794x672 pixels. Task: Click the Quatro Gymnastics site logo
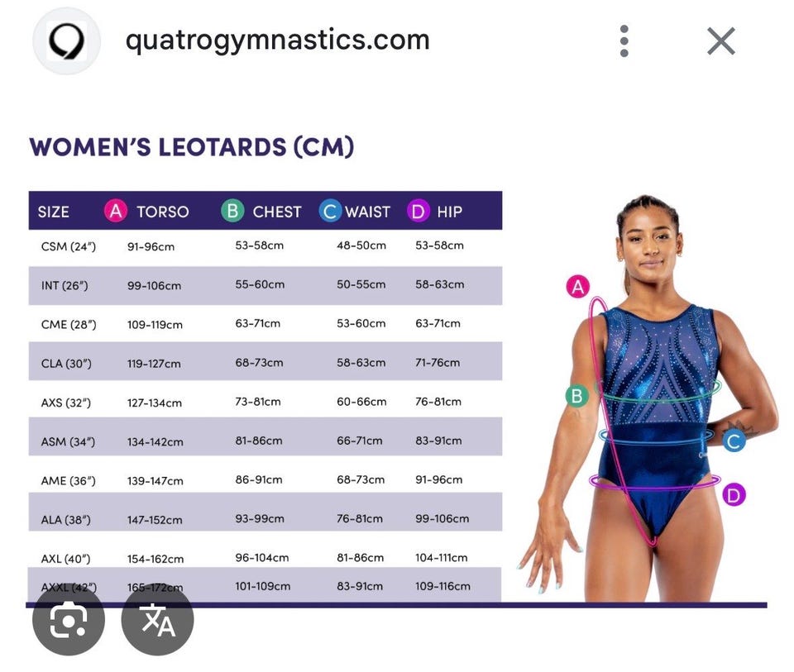click(x=66, y=41)
